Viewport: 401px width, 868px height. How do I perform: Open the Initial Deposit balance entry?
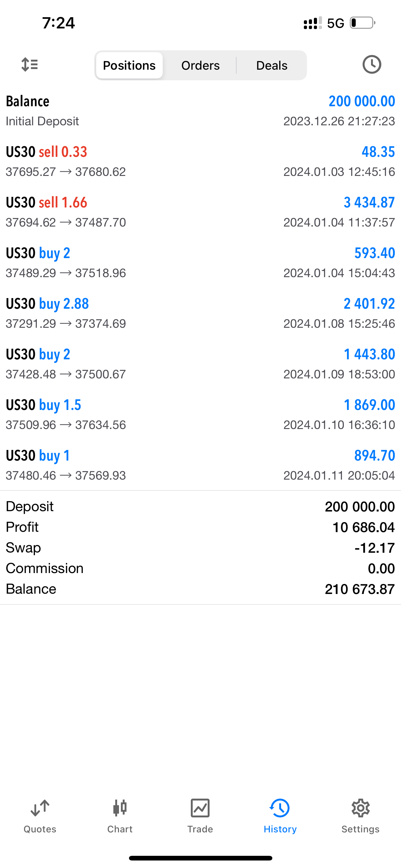coord(200,111)
